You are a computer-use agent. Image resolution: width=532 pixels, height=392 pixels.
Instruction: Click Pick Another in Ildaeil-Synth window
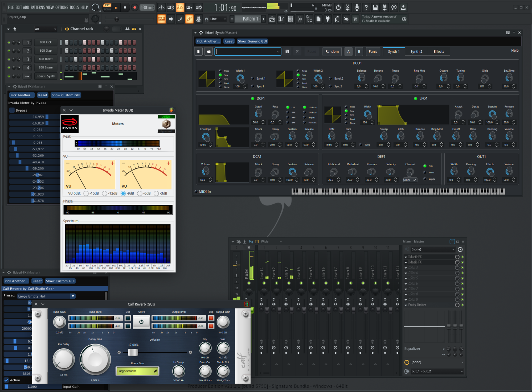(x=208, y=41)
